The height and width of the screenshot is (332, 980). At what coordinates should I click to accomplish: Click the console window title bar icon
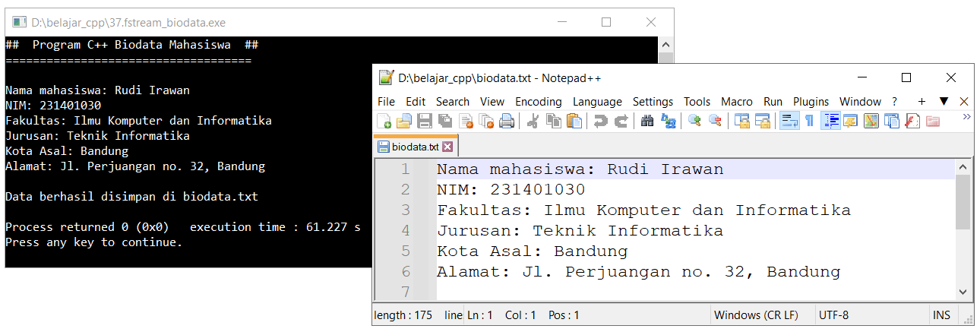click(19, 22)
